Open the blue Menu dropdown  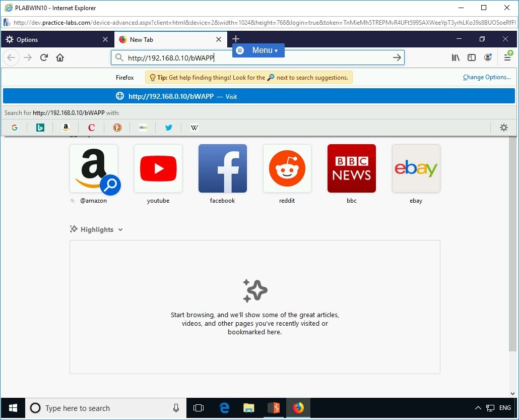[258, 50]
